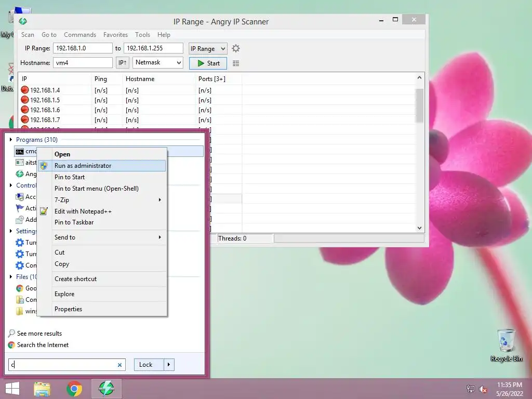Click the fetchers list icon beside Start
The height and width of the screenshot is (399, 532).
click(x=236, y=63)
